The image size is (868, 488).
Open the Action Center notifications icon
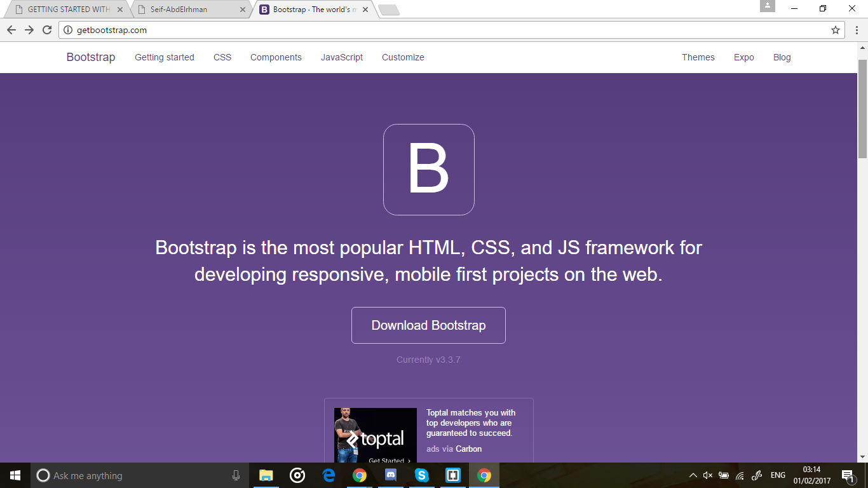pyautogui.click(x=848, y=475)
